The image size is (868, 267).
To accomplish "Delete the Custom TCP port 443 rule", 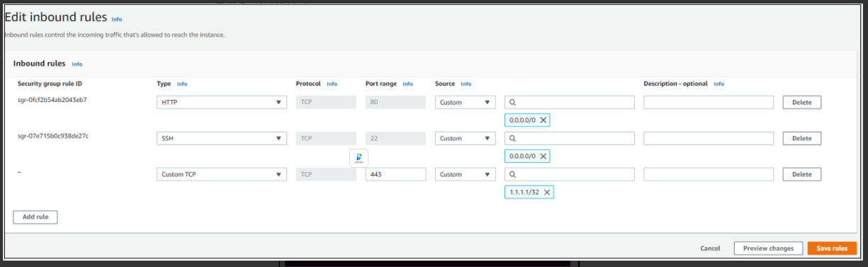I will click(801, 174).
